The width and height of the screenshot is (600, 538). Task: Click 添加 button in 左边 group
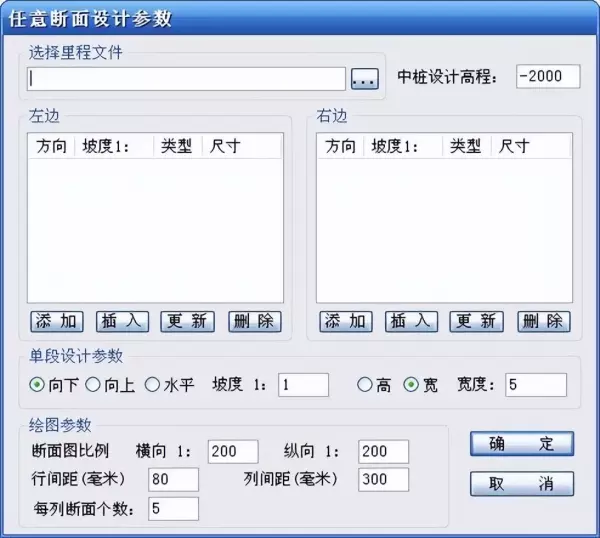57,321
